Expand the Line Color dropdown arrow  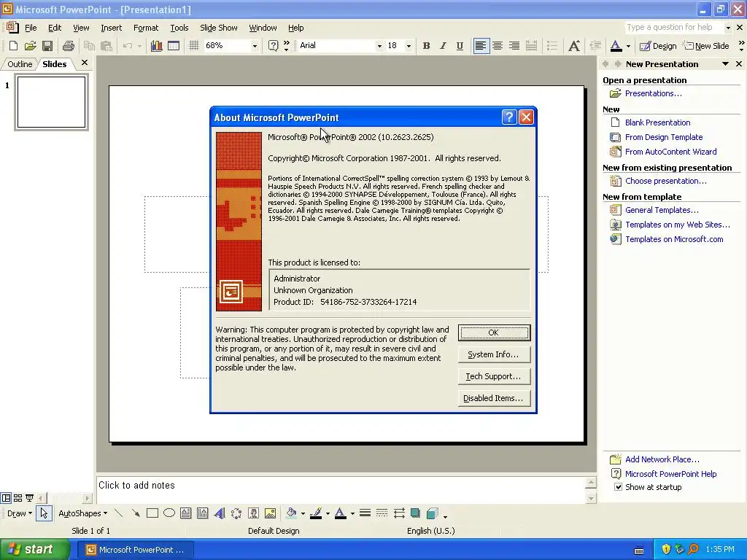click(x=328, y=513)
